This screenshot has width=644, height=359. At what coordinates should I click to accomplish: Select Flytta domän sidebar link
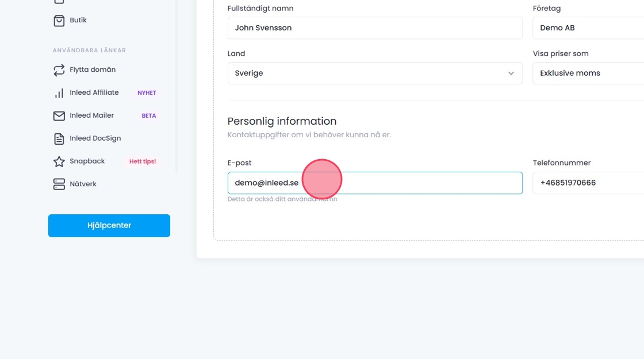coord(93,70)
